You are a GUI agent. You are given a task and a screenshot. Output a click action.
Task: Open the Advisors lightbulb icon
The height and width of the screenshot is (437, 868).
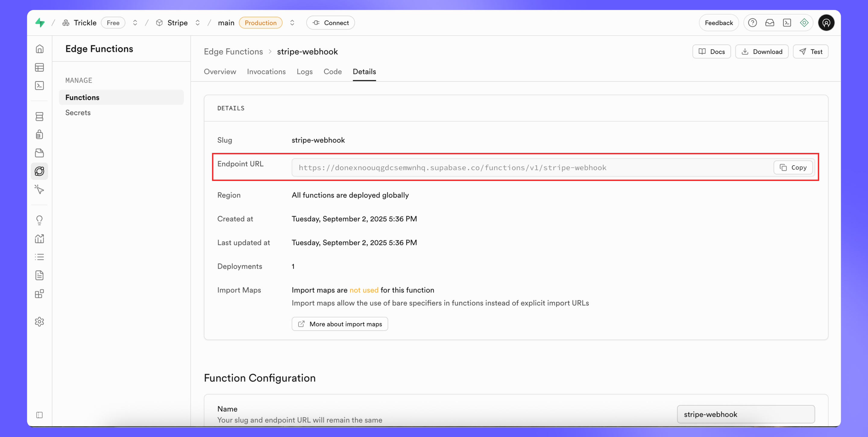click(x=39, y=220)
